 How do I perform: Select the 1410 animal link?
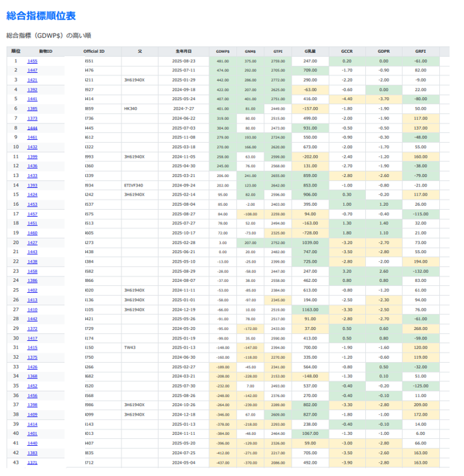coord(32,309)
